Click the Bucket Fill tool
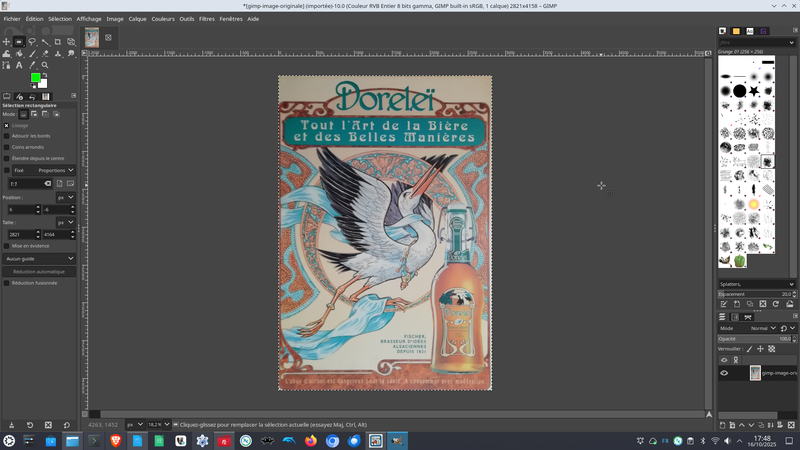The width and height of the screenshot is (800, 450). [x=19, y=53]
